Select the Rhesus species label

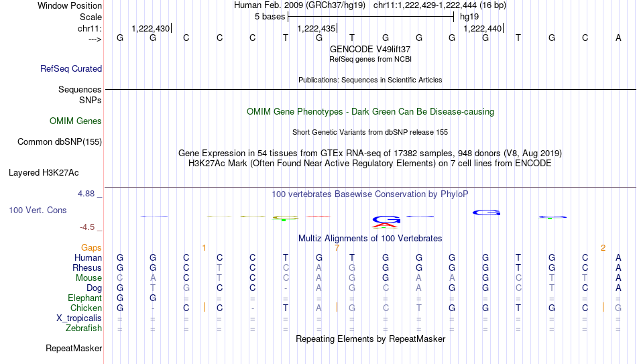click(87, 267)
